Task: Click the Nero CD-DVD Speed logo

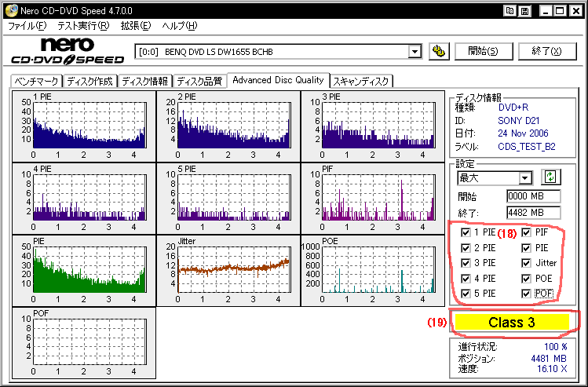Action: tap(68, 51)
